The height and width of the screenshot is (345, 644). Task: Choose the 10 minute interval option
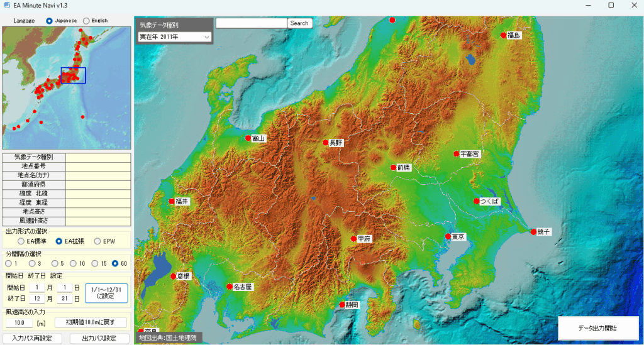73,263
